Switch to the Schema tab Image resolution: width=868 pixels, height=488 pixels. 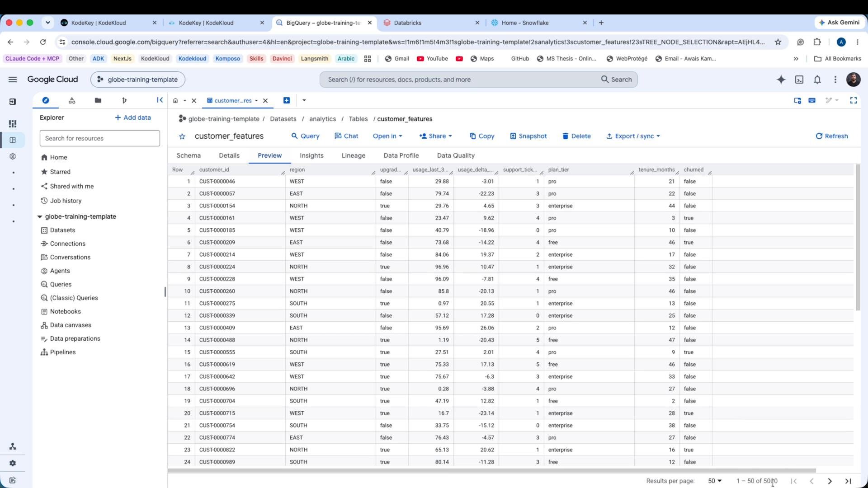[x=189, y=155]
